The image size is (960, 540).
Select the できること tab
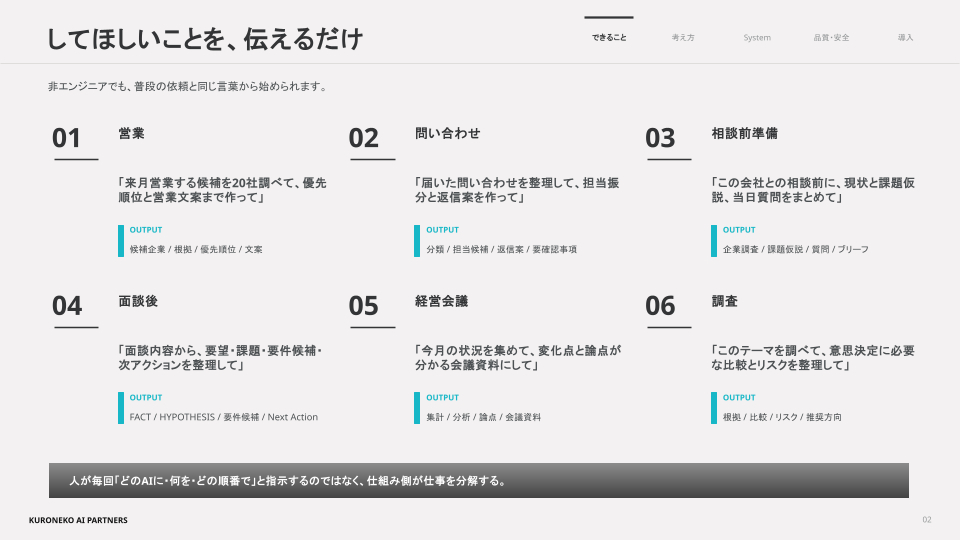click(x=609, y=37)
